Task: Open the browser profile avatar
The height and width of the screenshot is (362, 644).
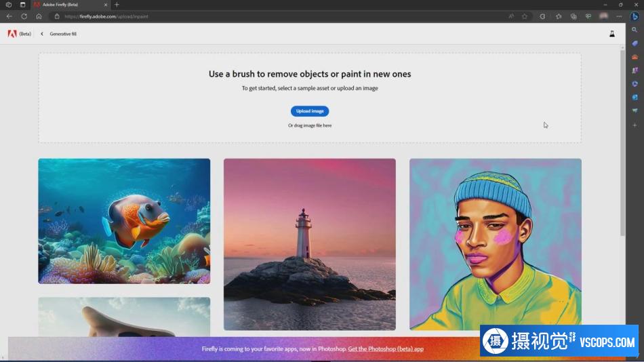Action: click(x=604, y=16)
